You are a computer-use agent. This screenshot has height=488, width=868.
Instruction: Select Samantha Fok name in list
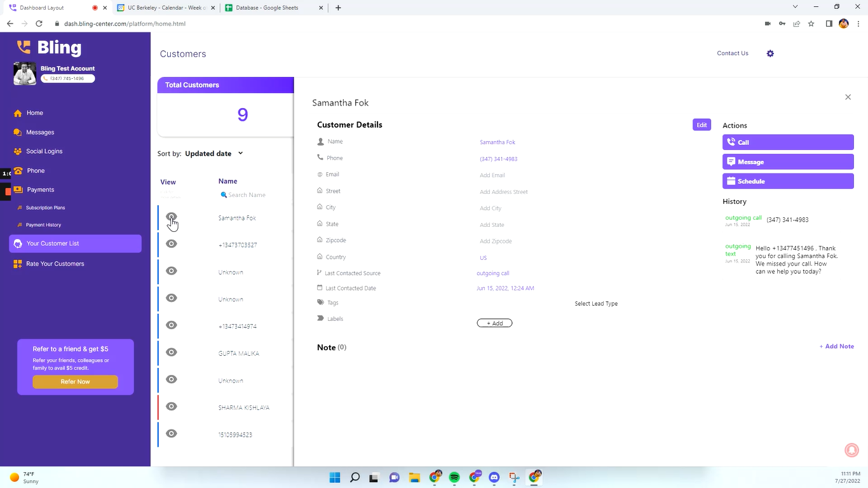click(x=237, y=218)
